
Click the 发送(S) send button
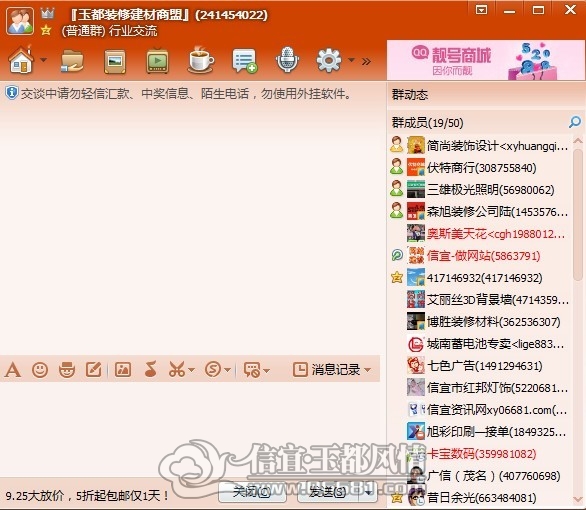click(x=328, y=492)
